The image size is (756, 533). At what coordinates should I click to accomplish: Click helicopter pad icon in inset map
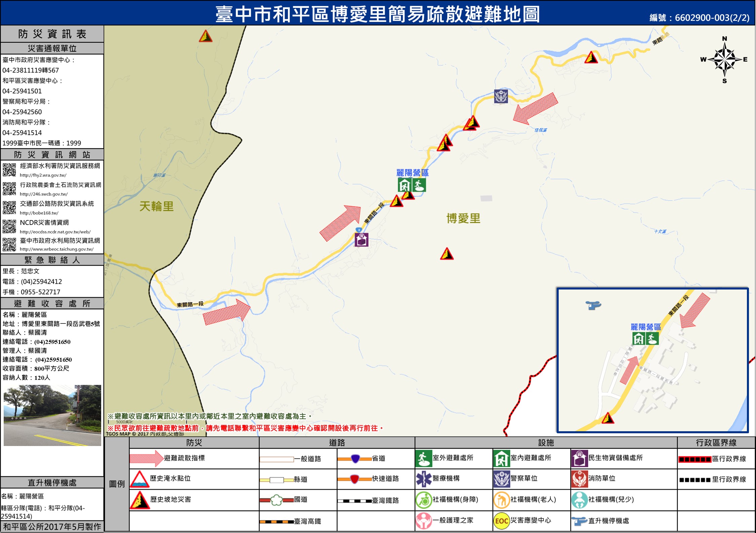coord(593,305)
